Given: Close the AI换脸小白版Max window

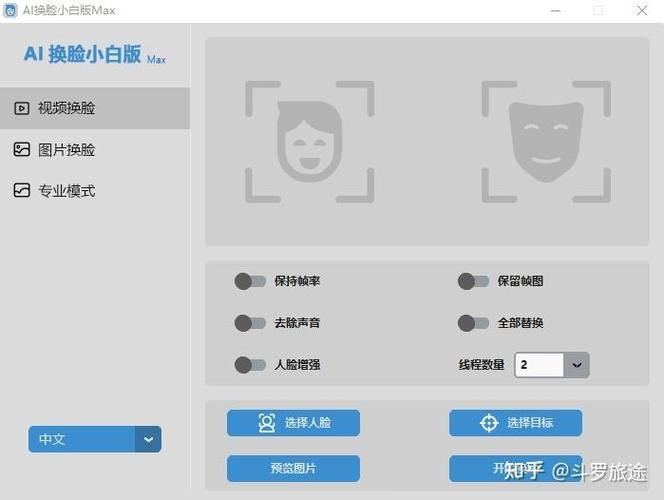Looking at the screenshot, I should click(641, 10).
